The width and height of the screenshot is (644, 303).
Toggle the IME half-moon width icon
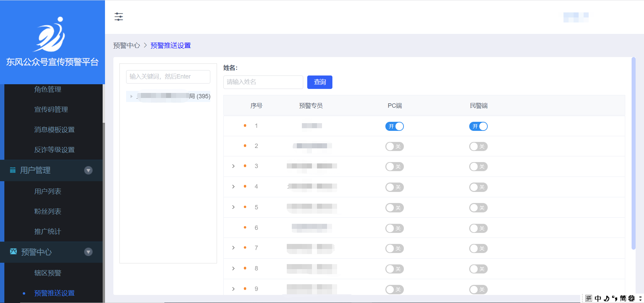pos(606,298)
